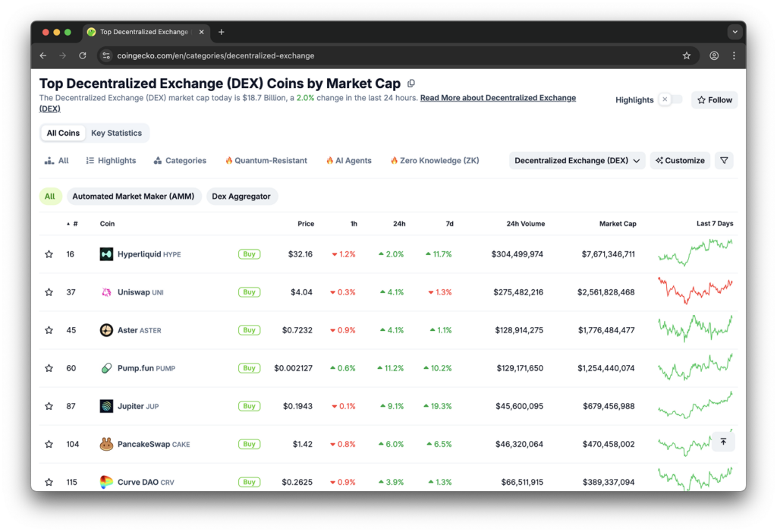This screenshot has width=777, height=532.
Task: Sort table by 24h Volume
Action: click(x=525, y=224)
